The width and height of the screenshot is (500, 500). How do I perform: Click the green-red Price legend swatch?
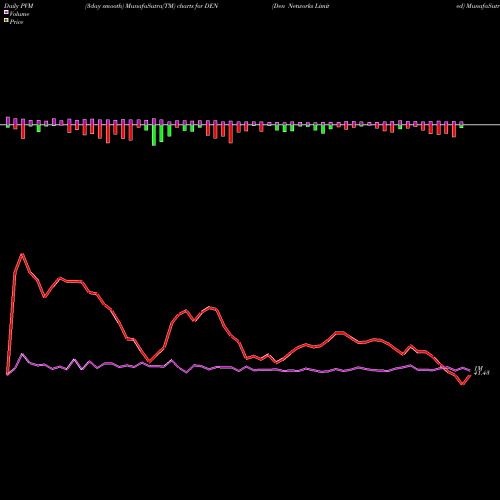pyautogui.click(x=6, y=21)
